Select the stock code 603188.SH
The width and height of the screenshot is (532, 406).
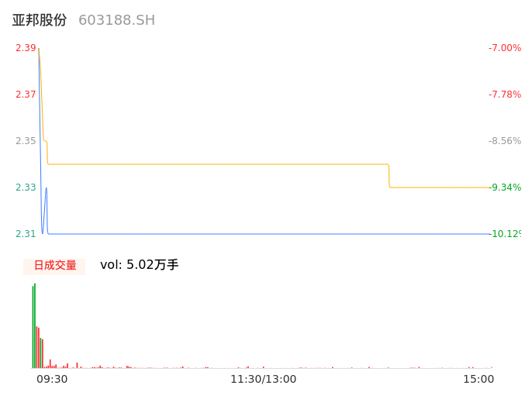click(116, 20)
